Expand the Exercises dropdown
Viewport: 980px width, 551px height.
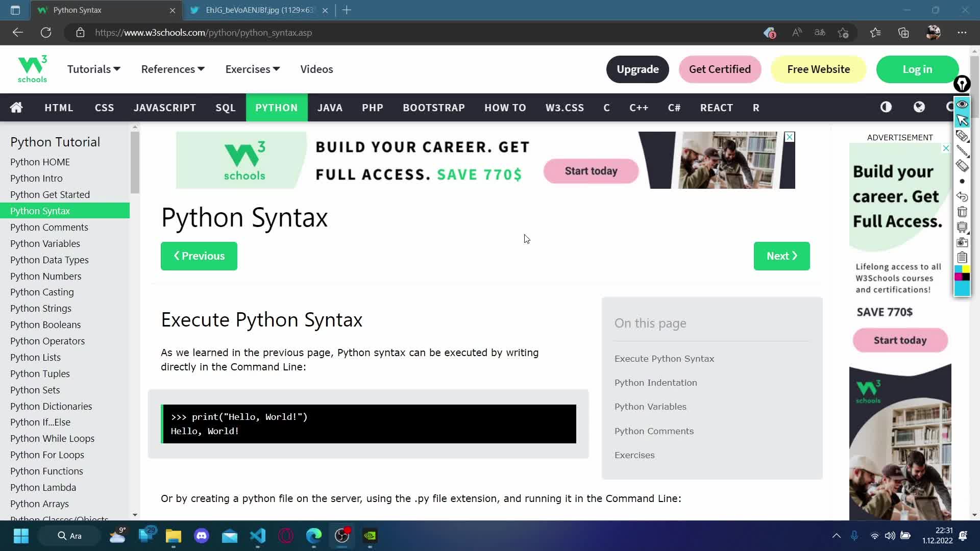coord(253,69)
